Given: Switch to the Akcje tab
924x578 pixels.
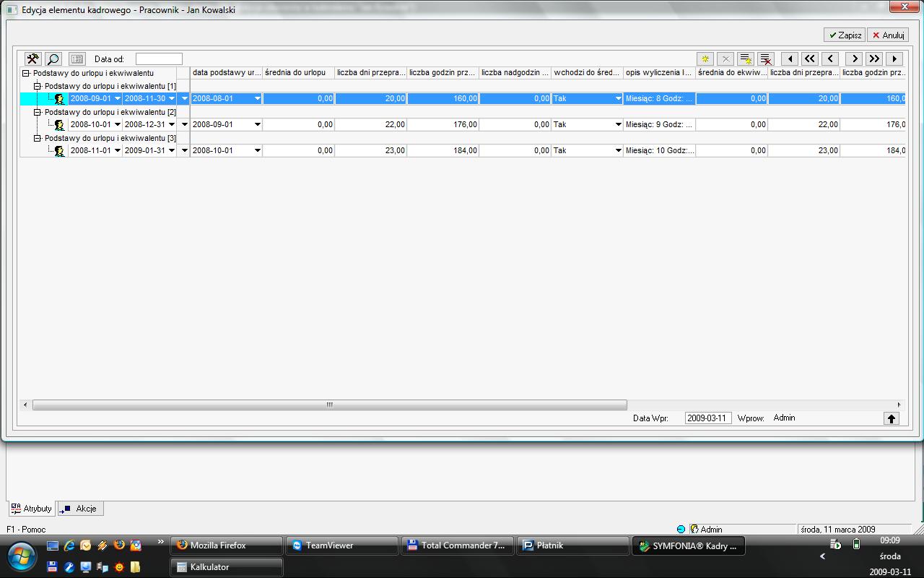Looking at the screenshot, I should pos(81,509).
